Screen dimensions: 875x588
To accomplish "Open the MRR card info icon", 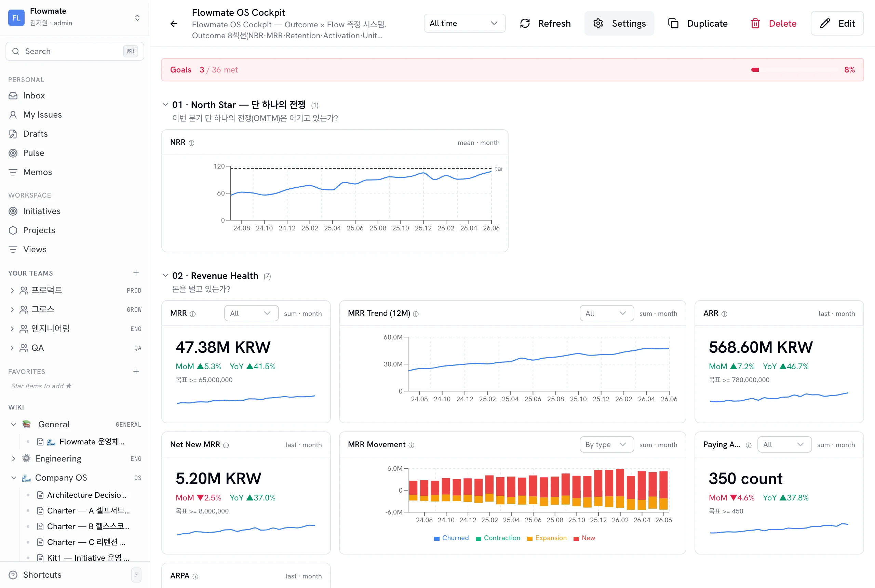I will click(x=193, y=314).
